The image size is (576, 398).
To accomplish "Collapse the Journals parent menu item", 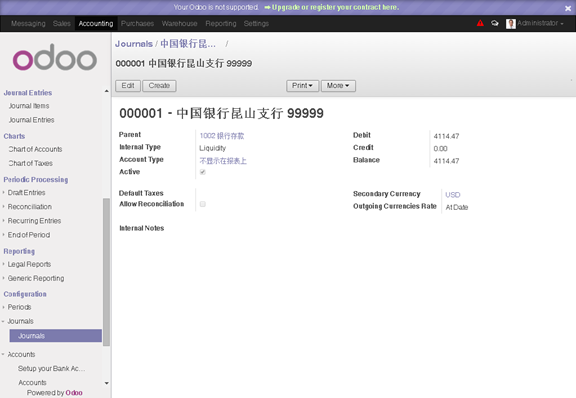I will pos(20,321).
